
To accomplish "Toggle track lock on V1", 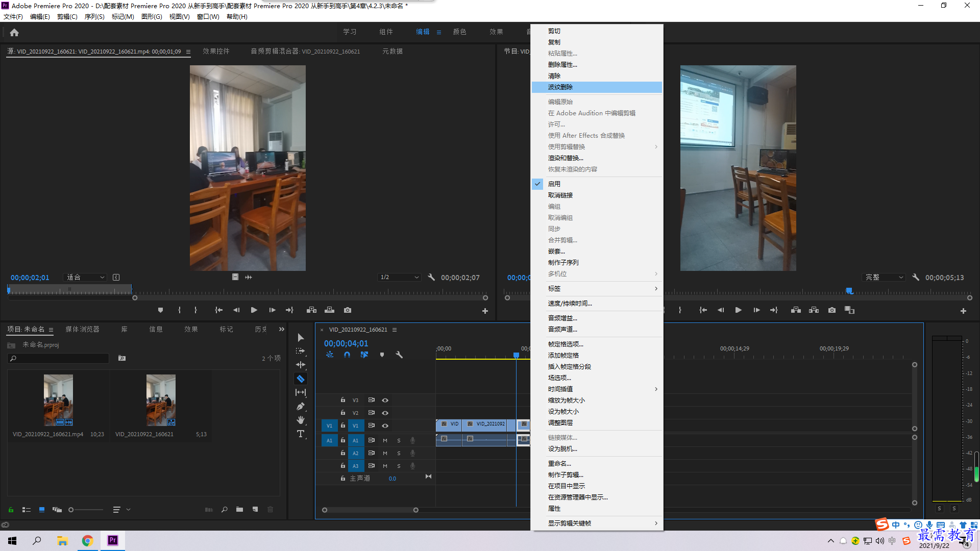I will point(343,425).
